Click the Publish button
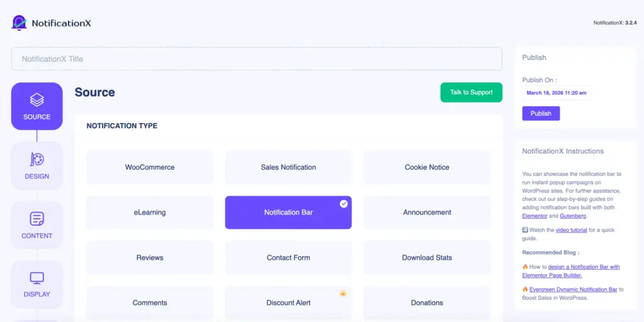 pyautogui.click(x=541, y=113)
